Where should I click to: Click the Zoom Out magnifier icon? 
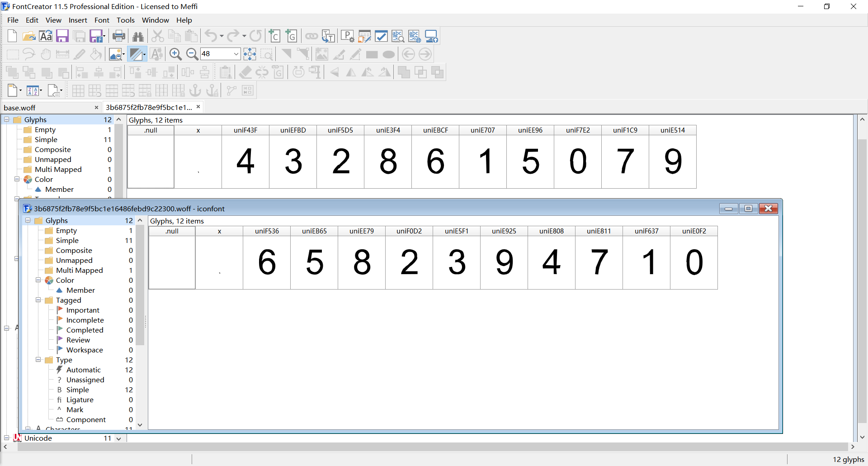click(192, 54)
